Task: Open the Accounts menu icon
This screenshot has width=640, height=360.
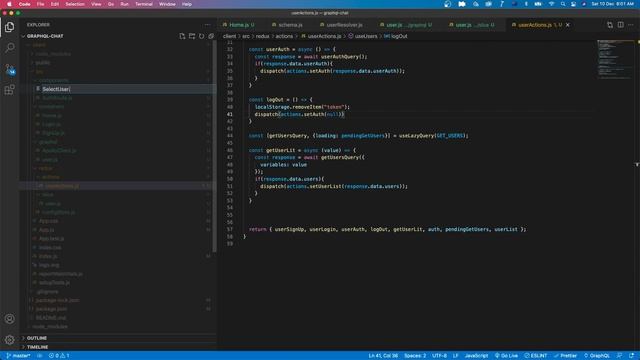Action: [x=9, y=319]
